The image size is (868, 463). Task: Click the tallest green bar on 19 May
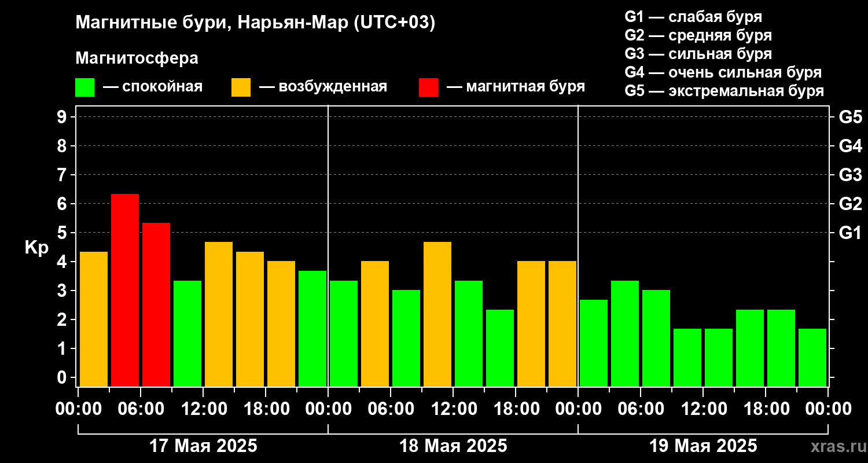click(x=625, y=333)
